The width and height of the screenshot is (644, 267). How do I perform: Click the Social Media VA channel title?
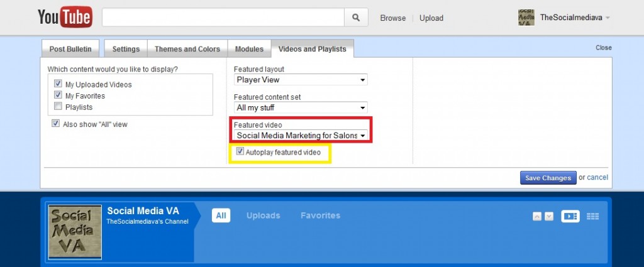click(x=143, y=211)
